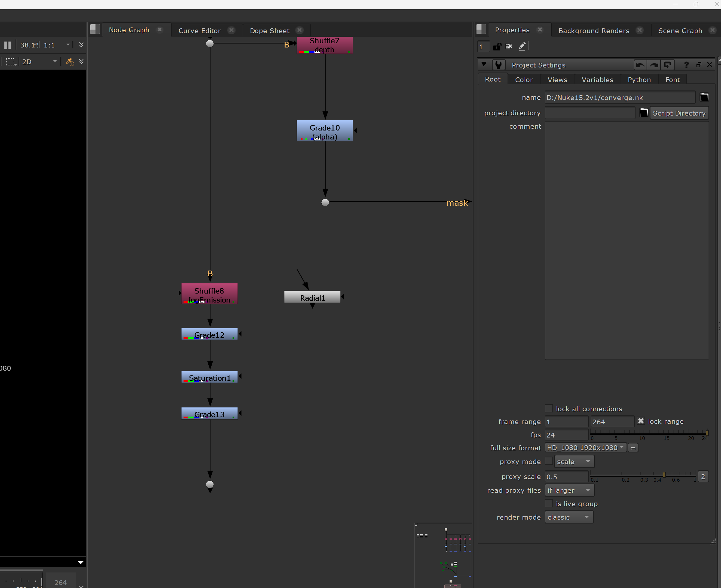Click the wrench icon in Project Settings

click(x=499, y=65)
